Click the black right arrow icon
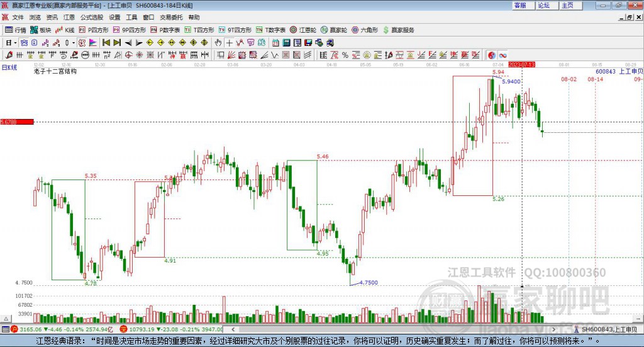Screen dimensions: 644x347 139,42
